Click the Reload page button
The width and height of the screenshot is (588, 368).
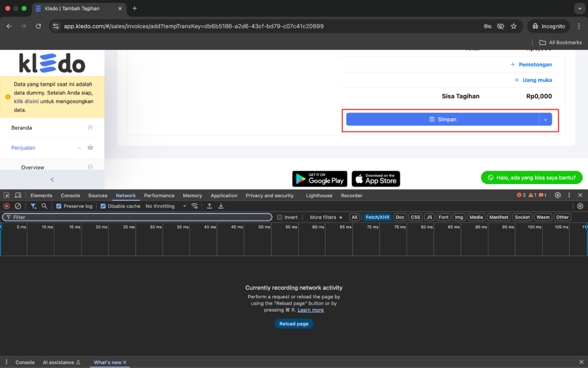click(x=294, y=324)
